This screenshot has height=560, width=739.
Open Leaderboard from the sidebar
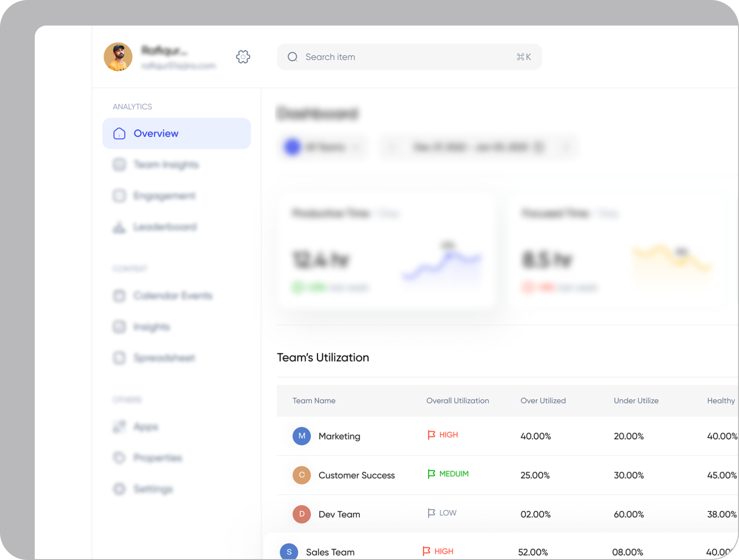tap(164, 227)
